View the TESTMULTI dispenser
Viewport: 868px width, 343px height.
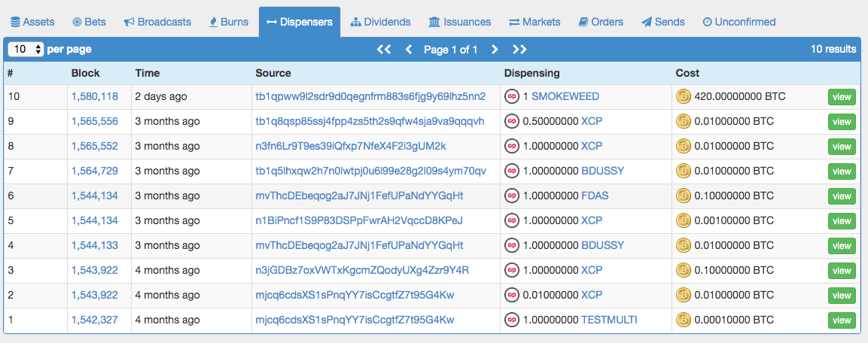[x=842, y=320]
